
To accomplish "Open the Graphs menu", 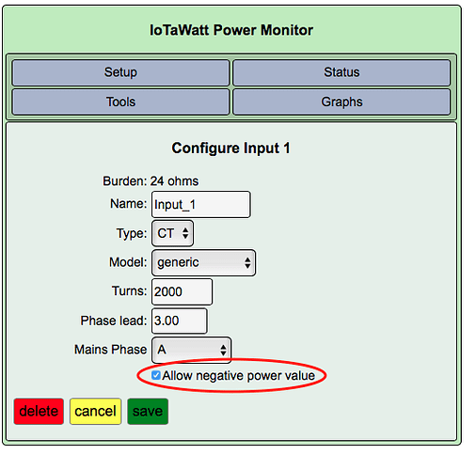I will 341,102.
